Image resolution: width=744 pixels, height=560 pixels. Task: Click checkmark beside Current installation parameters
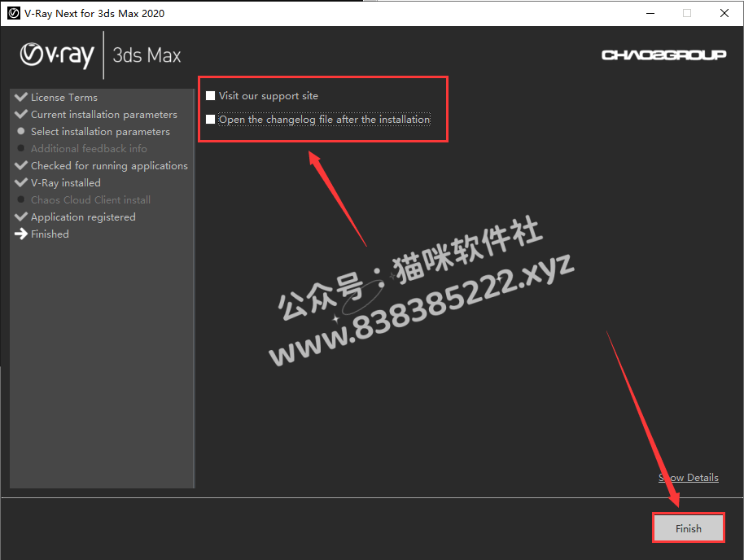tap(21, 114)
